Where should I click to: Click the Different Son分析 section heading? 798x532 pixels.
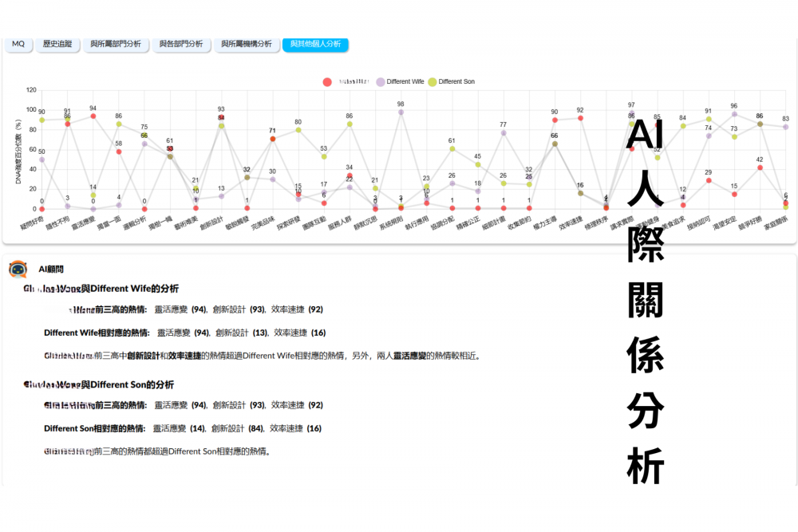coord(99,384)
